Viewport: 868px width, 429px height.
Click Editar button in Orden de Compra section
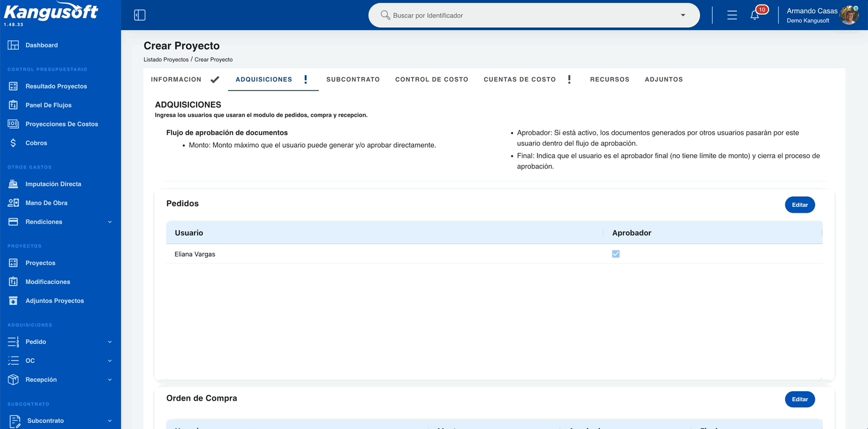[800, 399]
